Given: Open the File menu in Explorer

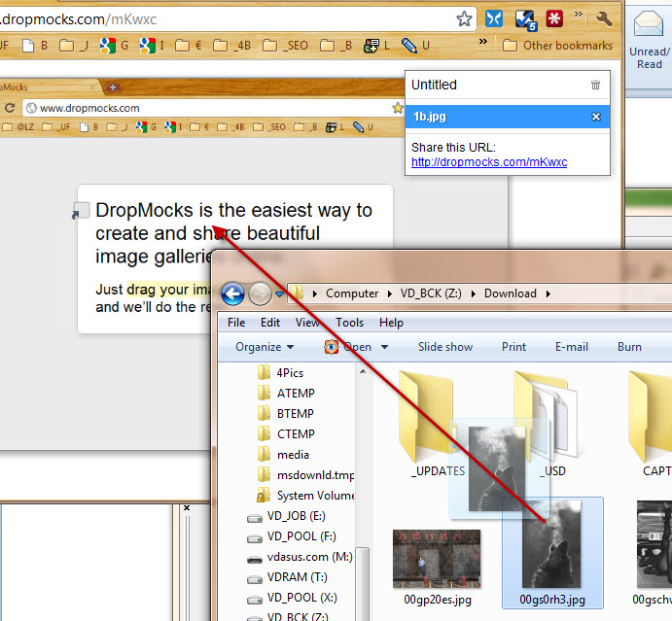Looking at the screenshot, I should pos(236,323).
